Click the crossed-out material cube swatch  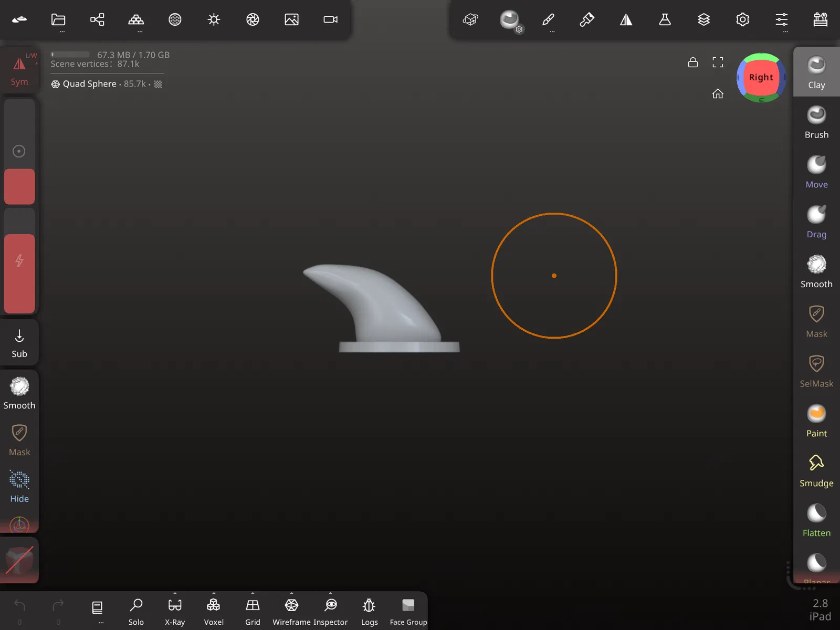(x=19, y=560)
